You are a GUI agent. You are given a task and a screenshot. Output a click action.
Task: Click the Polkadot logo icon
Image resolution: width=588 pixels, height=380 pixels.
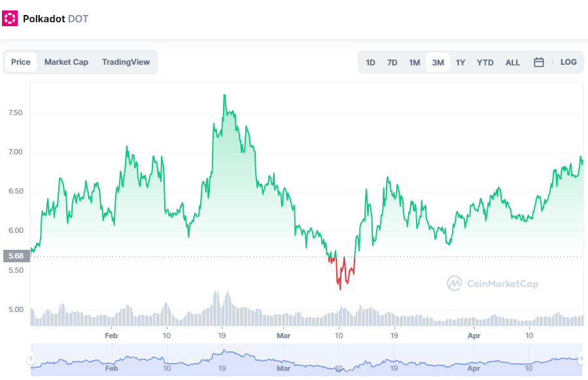[x=10, y=18]
